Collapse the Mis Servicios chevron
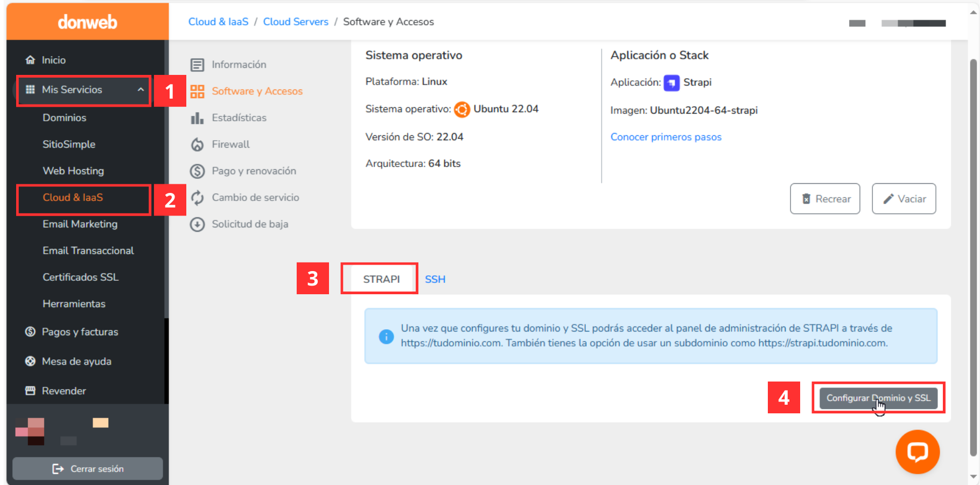 coord(141,89)
